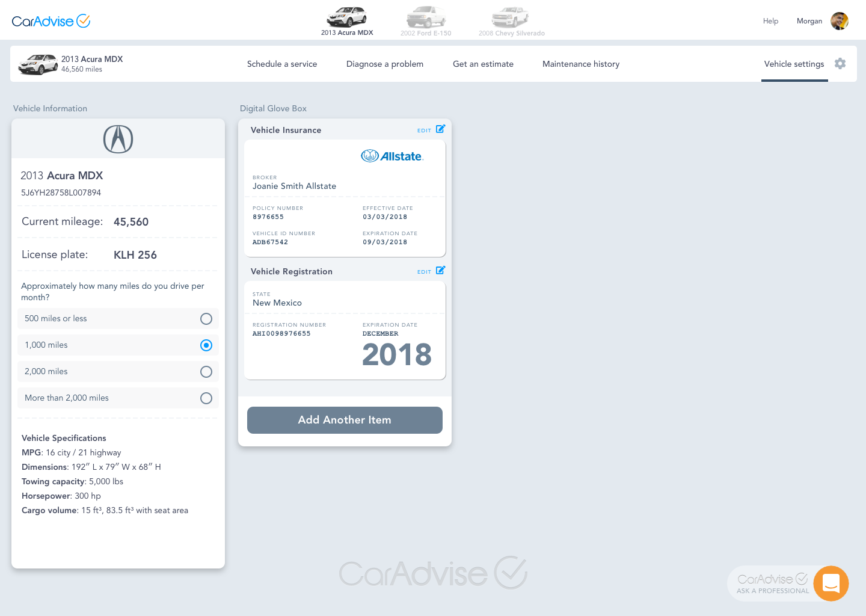Click the Acura MDX car image in subheader

(38, 64)
